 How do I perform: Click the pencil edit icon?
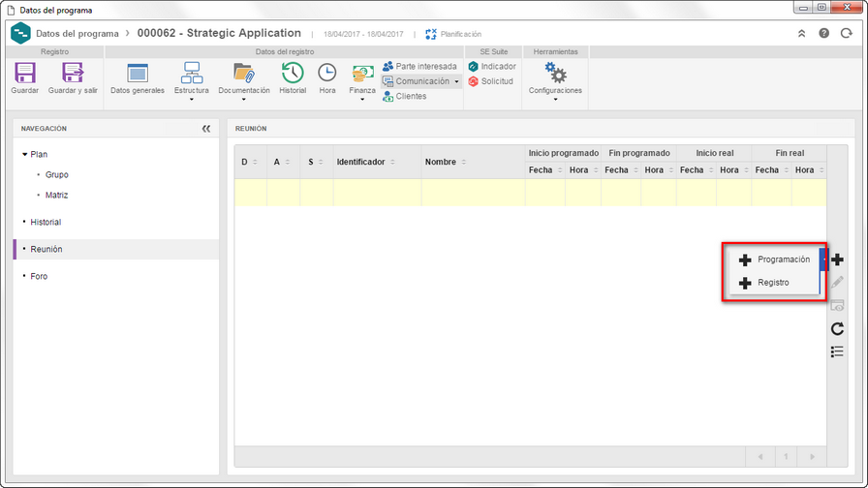838,282
